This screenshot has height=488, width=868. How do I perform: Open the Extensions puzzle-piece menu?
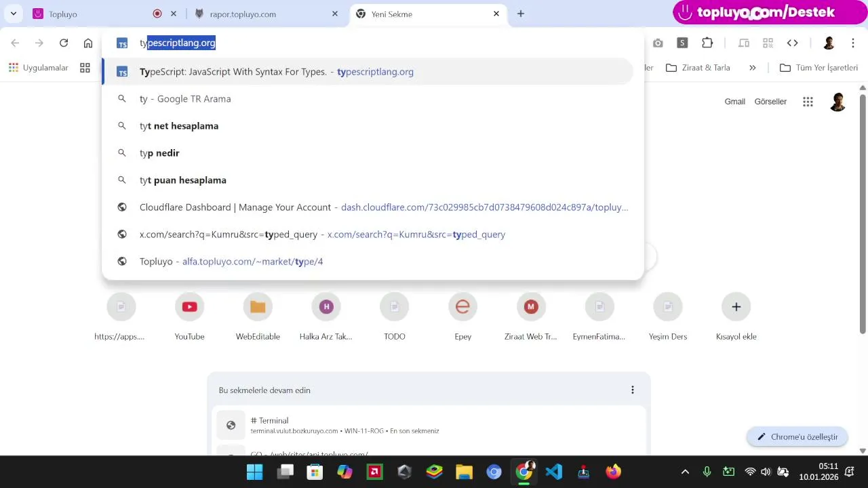click(x=707, y=43)
